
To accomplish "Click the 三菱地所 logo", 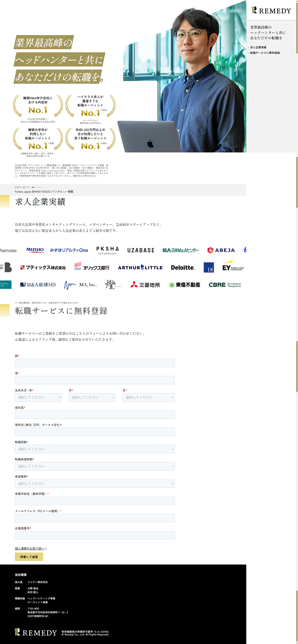I will point(145,284).
